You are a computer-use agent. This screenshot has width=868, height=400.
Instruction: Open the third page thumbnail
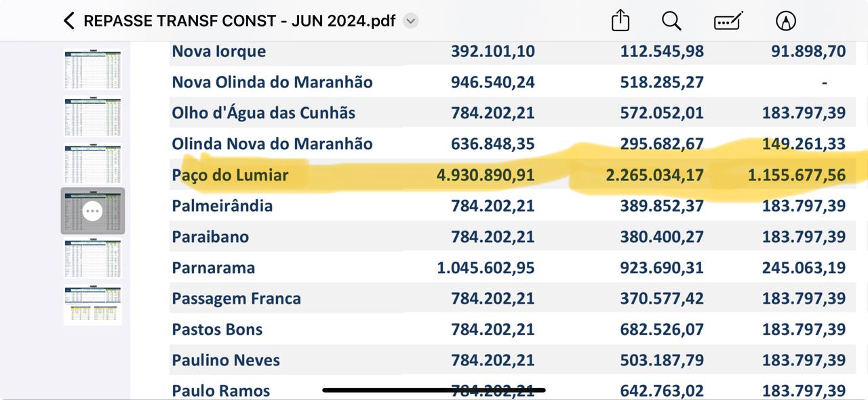pos(93,163)
